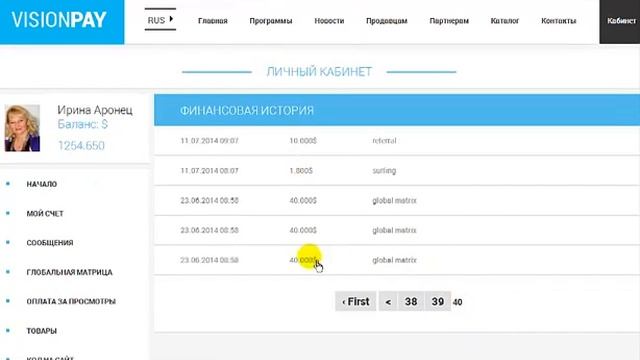
Task: Open the Каталог menu item
Action: coord(504,21)
